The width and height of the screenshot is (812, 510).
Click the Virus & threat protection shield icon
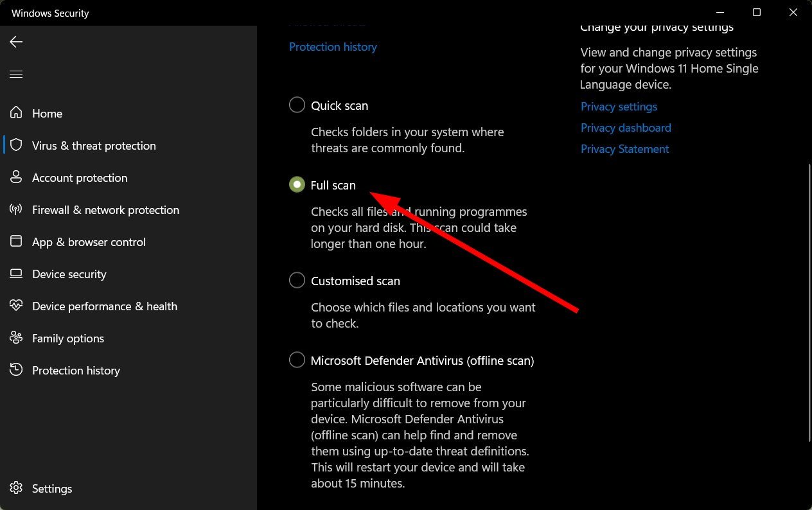click(x=16, y=145)
